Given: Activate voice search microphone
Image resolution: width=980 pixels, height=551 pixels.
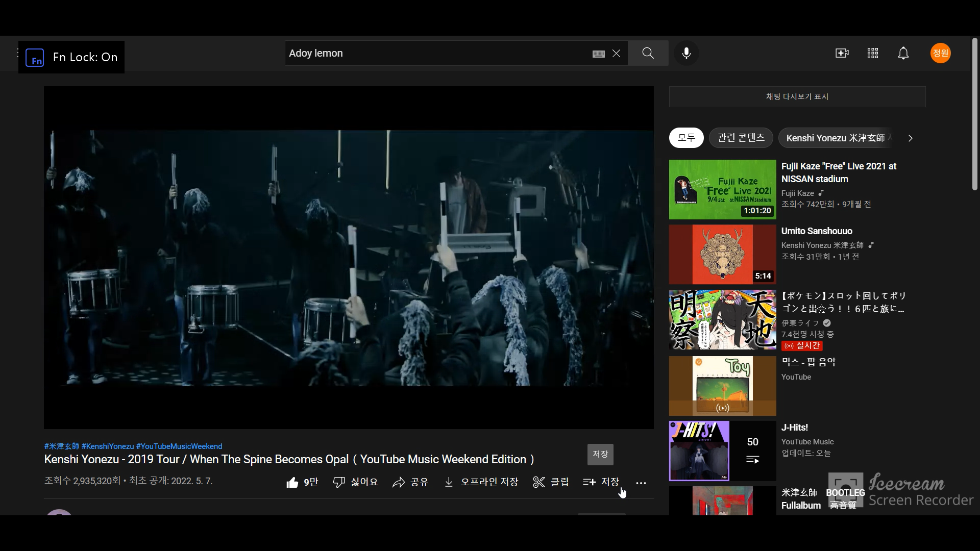Looking at the screenshot, I should [687, 53].
